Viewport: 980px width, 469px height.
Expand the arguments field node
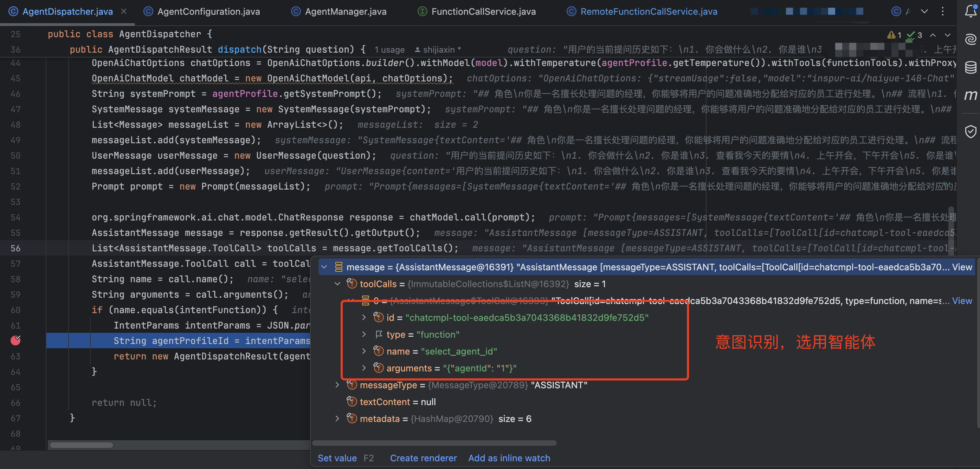(363, 368)
